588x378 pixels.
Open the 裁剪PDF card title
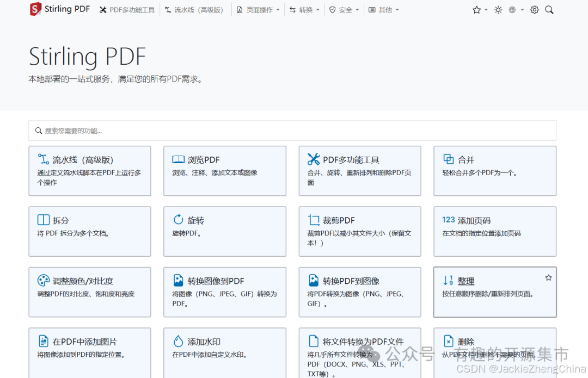tap(339, 221)
